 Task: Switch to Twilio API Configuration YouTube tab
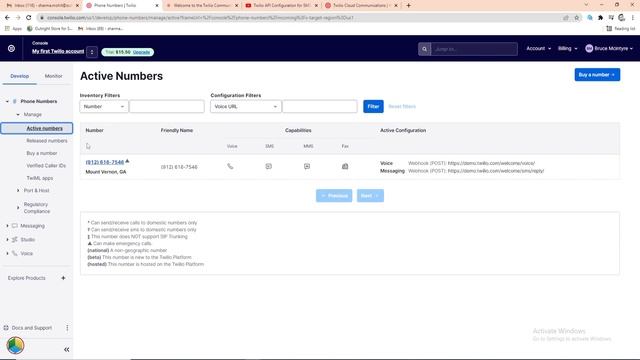[282, 6]
